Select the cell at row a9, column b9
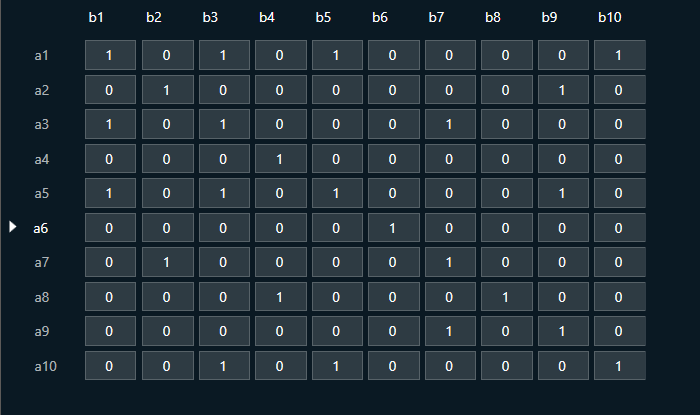Viewport: 700px width, 415px height. [563, 331]
